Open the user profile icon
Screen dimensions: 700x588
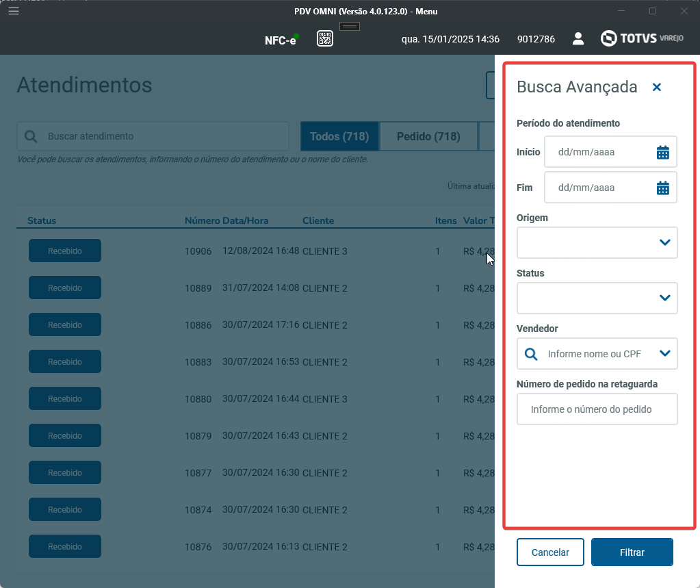578,39
